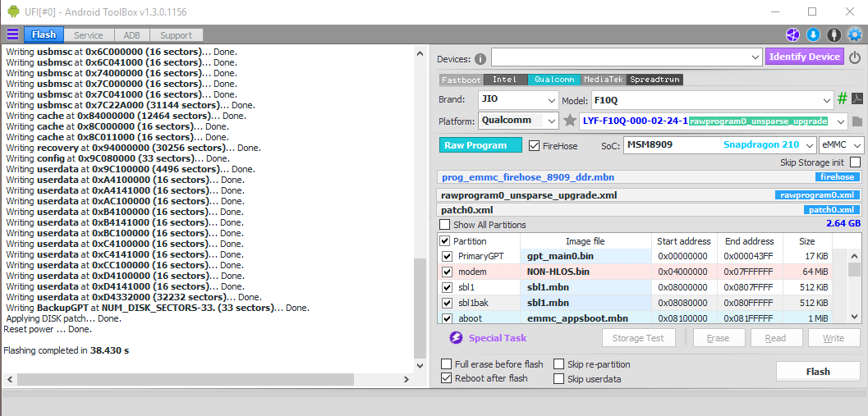Viewport: 868px width, 416px height.
Task: Click the blue download updates icon
Action: tap(813, 34)
